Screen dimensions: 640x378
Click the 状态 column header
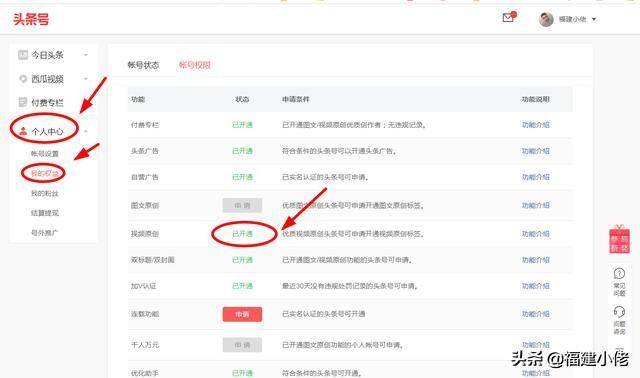pyautogui.click(x=242, y=99)
